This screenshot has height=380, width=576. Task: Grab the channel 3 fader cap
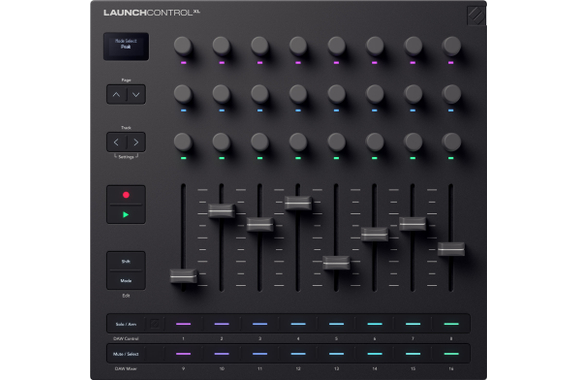pos(260,224)
